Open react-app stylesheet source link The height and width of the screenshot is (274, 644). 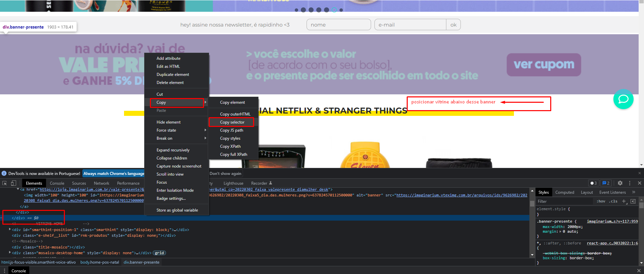click(612, 243)
